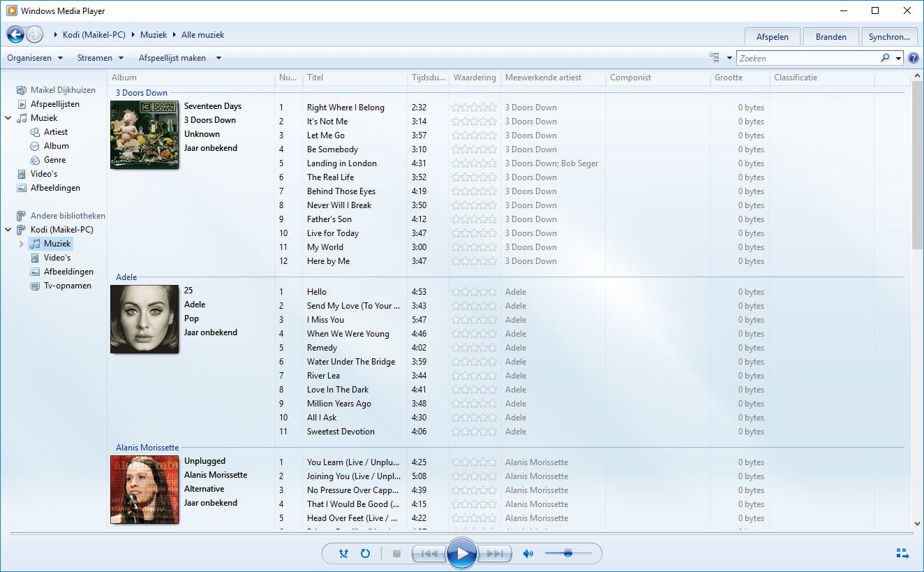Screen dimensions: 924x572
Task: Click the 3 Doors Down group header
Action: pos(142,93)
